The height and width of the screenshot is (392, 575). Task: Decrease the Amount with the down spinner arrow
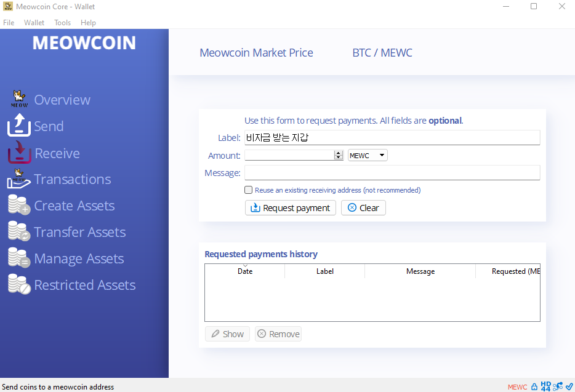pyautogui.click(x=338, y=158)
